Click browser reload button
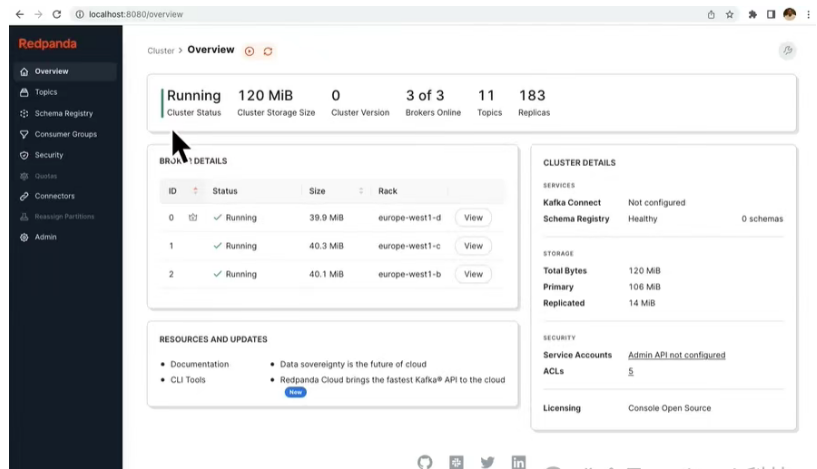Screen dimensions: 817x469 click(x=57, y=14)
